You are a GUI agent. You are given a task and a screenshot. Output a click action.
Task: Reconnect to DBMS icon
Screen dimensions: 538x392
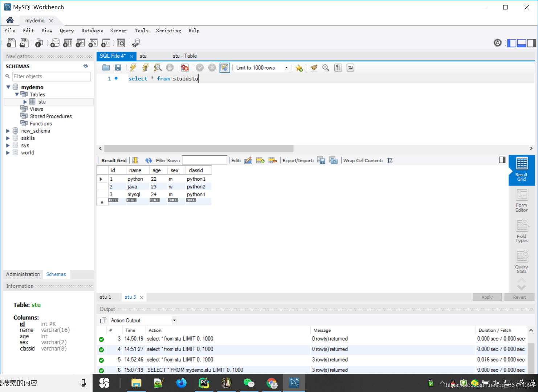(x=136, y=43)
